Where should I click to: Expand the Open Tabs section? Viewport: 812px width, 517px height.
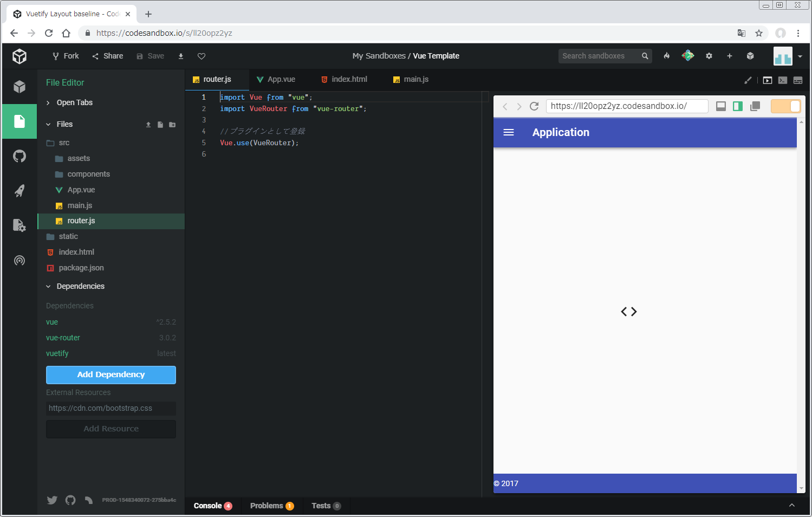75,103
